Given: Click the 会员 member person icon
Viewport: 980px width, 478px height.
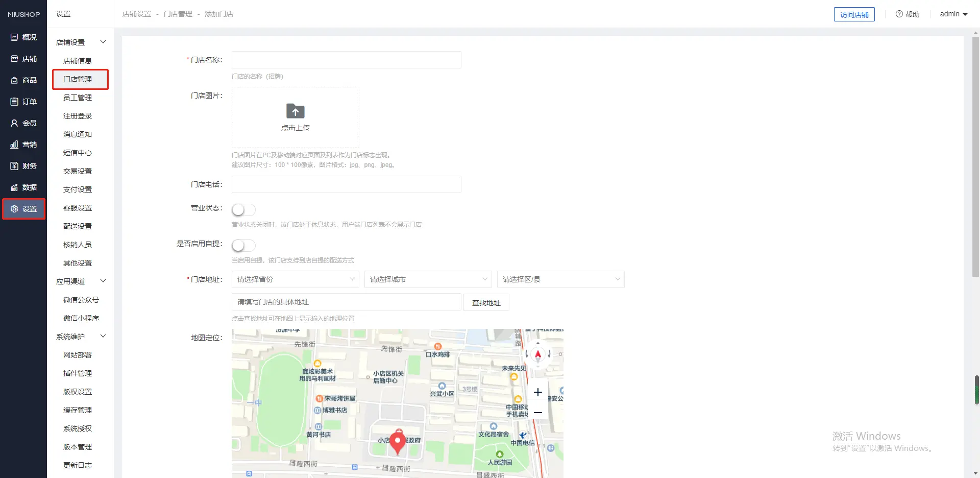Looking at the screenshot, I should (14, 123).
